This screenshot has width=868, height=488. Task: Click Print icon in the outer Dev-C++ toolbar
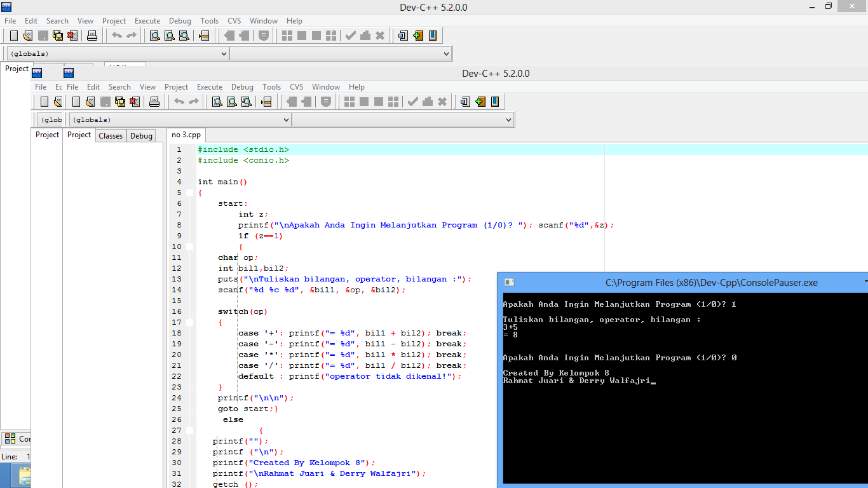(x=92, y=36)
